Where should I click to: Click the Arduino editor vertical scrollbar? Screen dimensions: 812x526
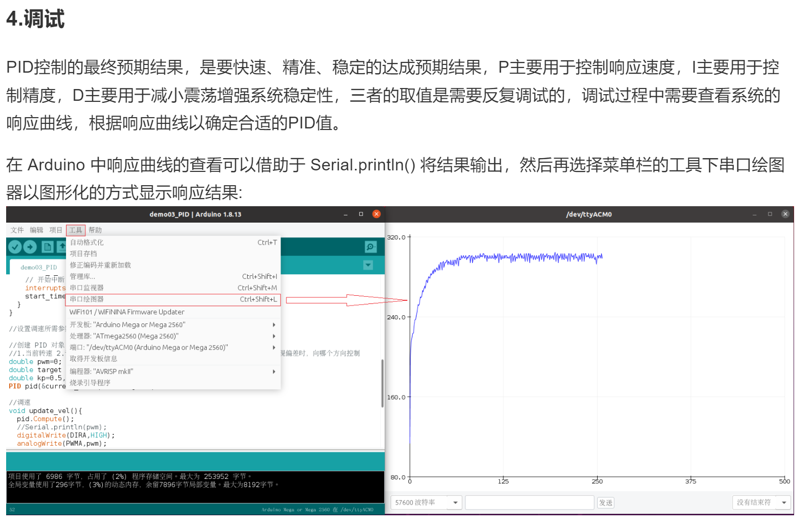382,383
